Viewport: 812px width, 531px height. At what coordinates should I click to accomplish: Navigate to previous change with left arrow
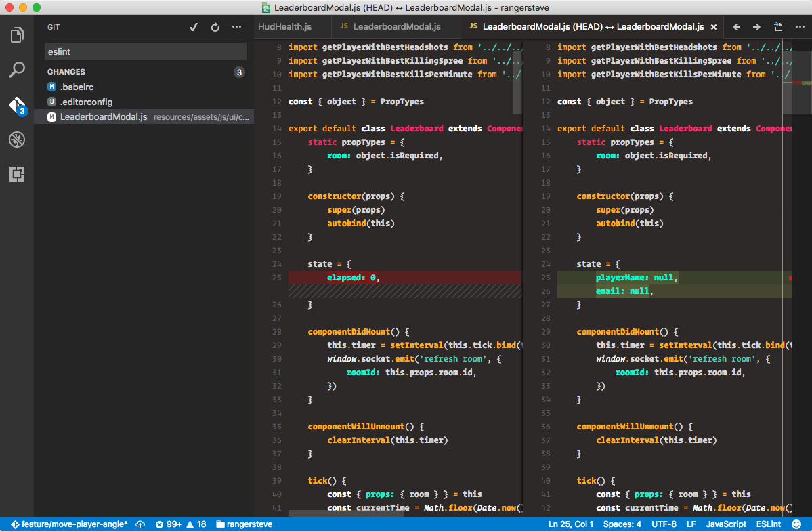click(x=737, y=27)
